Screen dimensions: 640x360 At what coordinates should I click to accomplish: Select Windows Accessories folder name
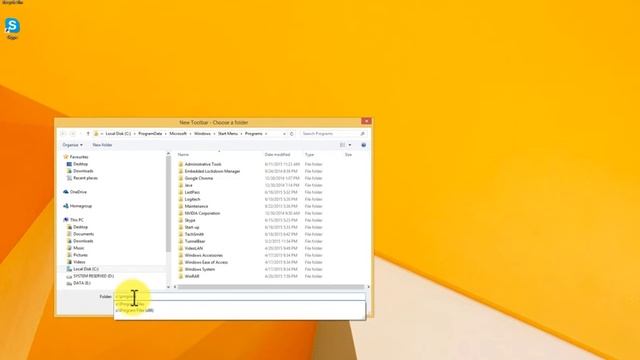click(x=204, y=255)
